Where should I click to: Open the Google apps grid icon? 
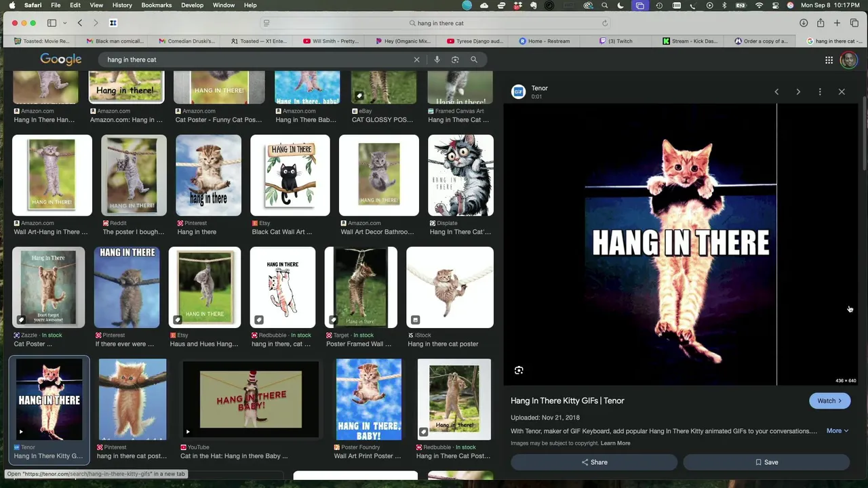click(x=829, y=60)
